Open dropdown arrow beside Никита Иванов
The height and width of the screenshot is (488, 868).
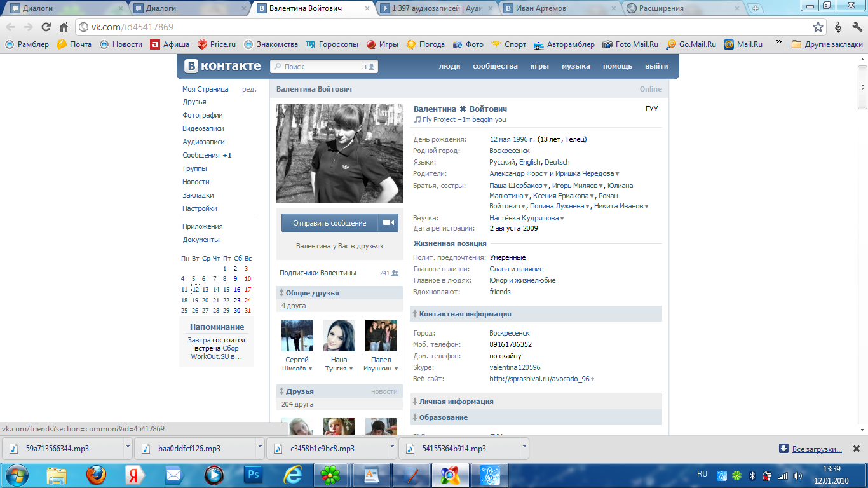(x=646, y=207)
